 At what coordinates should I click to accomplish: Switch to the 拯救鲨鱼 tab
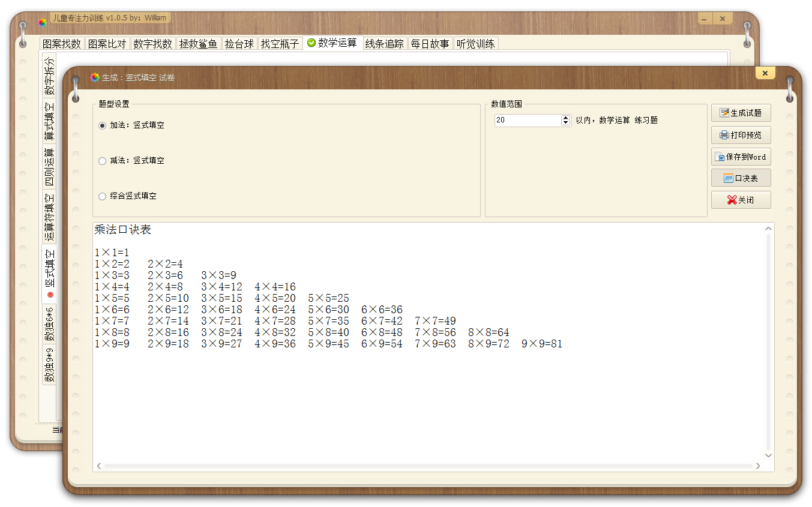pos(199,43)
